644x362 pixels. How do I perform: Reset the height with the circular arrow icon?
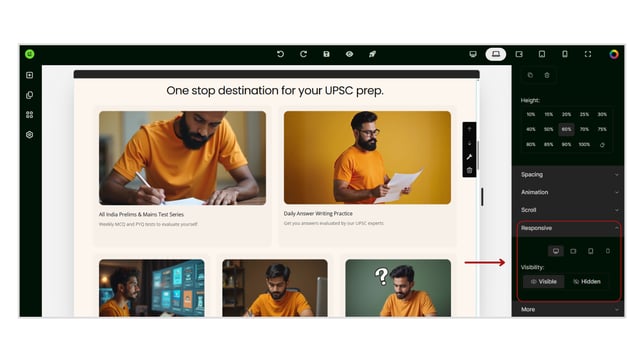pos(602,145)
